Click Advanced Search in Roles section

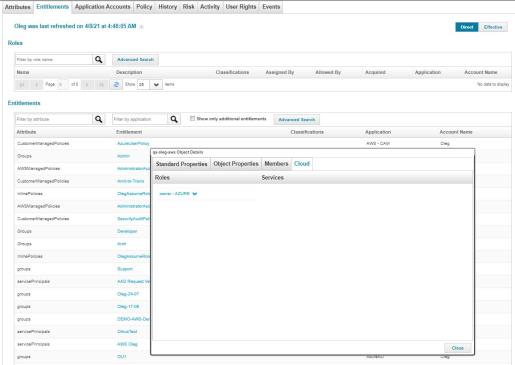tap(135, 60)
